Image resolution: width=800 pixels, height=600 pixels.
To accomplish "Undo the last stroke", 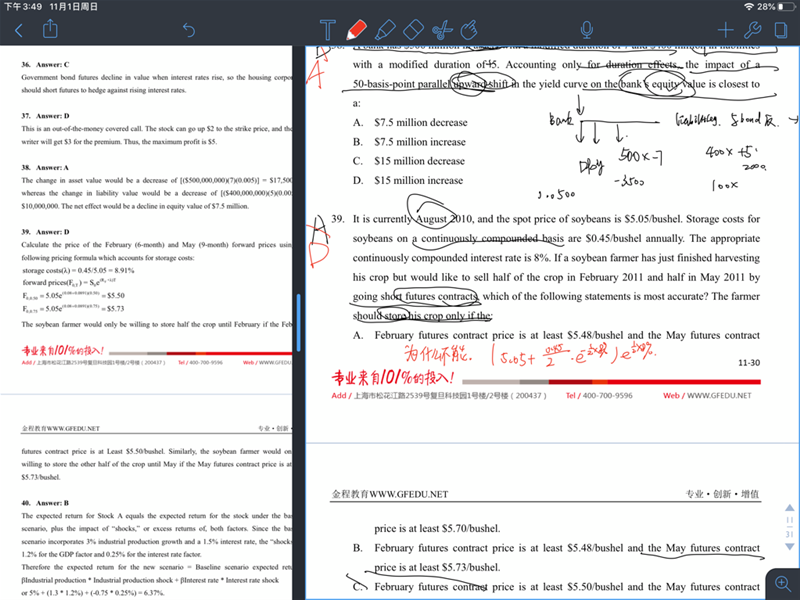I will pyautogui.click(x=189, y=30).
